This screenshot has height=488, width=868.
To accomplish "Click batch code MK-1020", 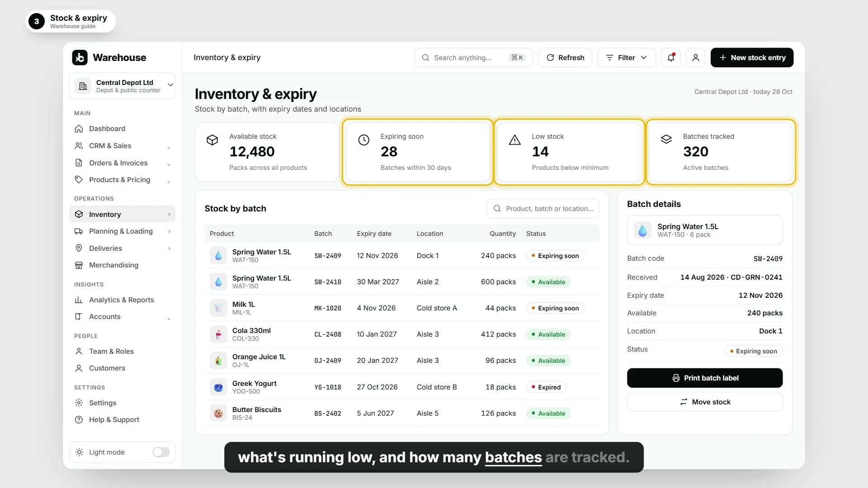I will [328, 308].
